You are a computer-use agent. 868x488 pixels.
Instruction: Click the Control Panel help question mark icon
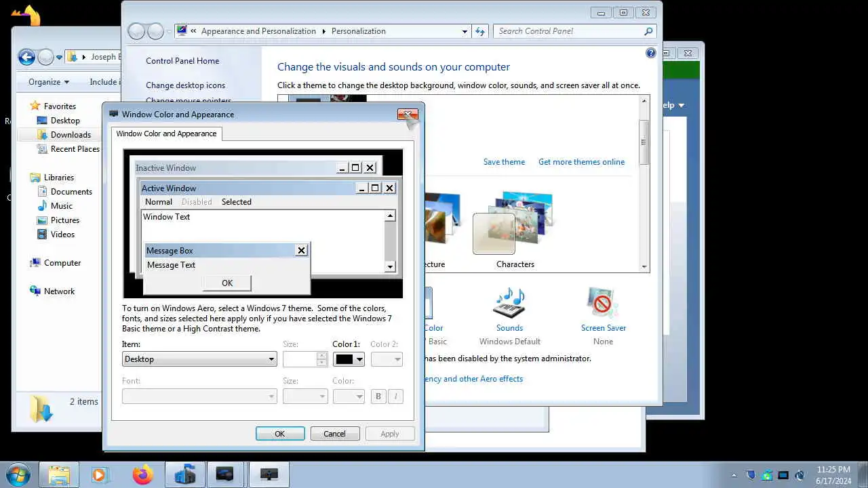[x=651, y=53]
